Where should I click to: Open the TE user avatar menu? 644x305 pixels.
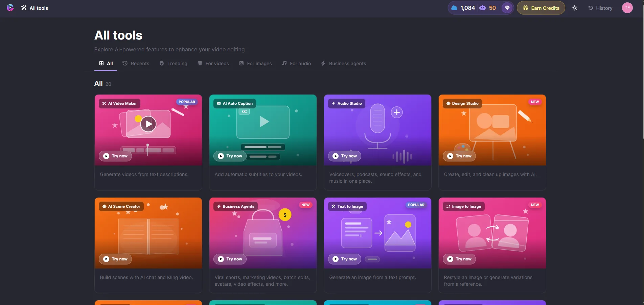[x=627, y=8]
